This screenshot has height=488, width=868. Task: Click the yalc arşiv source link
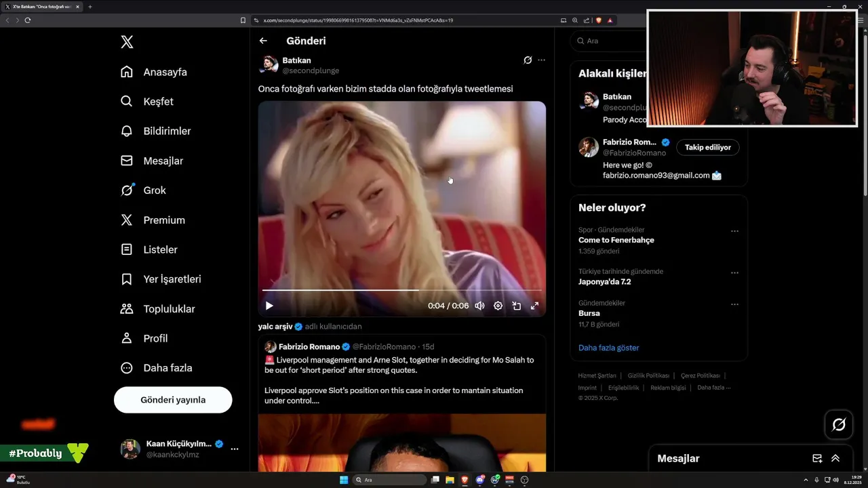[x=275, y=326]
